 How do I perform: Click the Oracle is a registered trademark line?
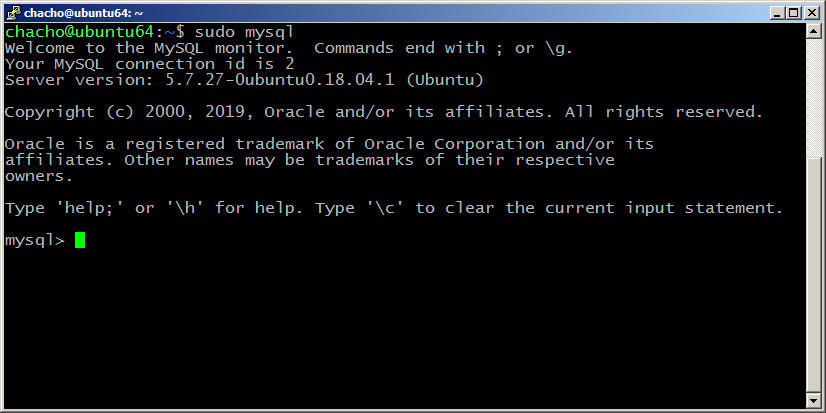(x=329, y=144)
